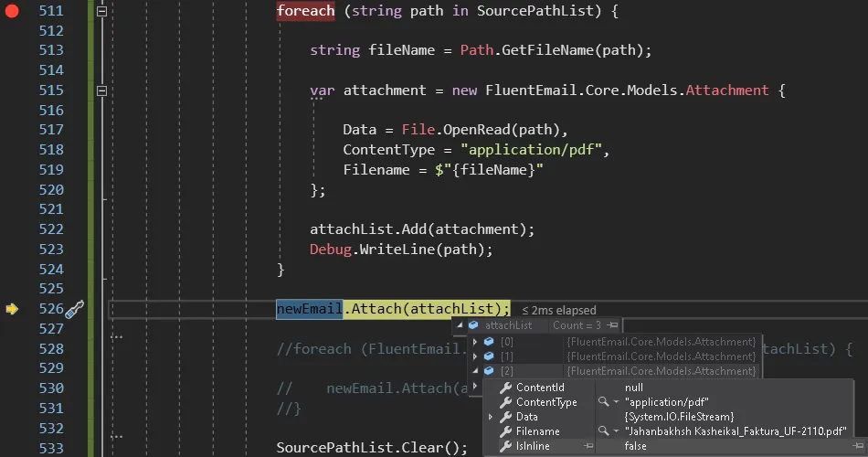
Task: Expand item [0] in the attachList datatip
Action: pos(475,342)
